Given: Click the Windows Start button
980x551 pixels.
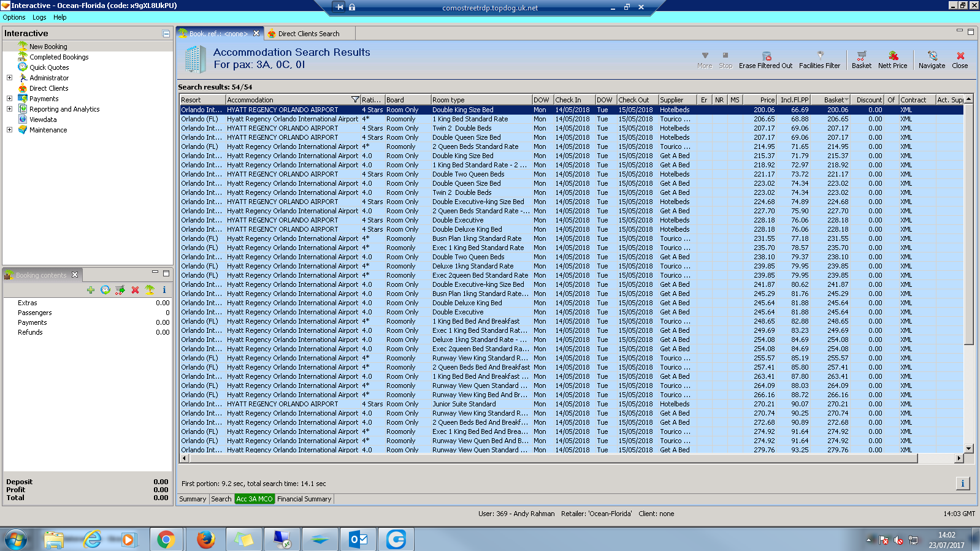Looking at the screenshot, I should point(16,539).
